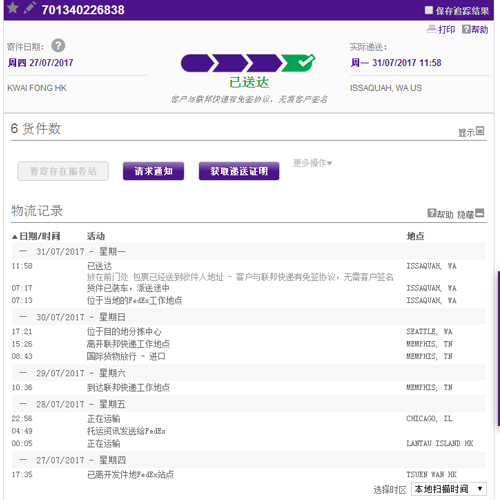
Task: Click the star favorite icon
Action: point(13,8)
